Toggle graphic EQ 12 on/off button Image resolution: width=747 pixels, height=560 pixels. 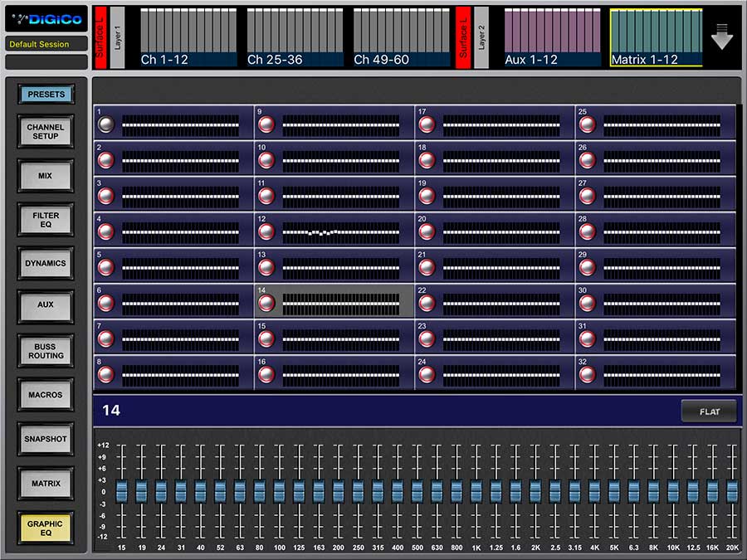[266, 232]
